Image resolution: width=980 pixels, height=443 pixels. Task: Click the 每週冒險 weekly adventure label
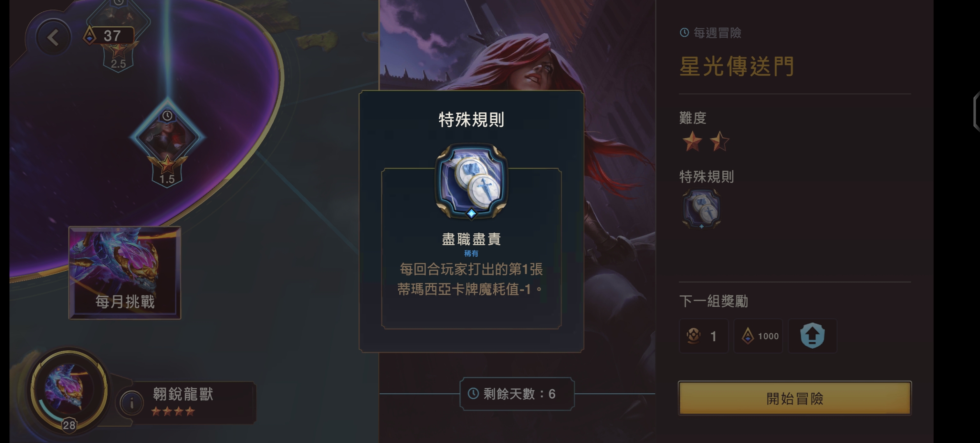pyautogui.click(x=711, y=33)
